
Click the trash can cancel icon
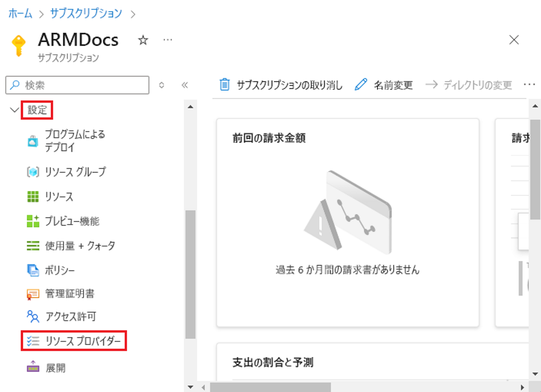(225, 85)
